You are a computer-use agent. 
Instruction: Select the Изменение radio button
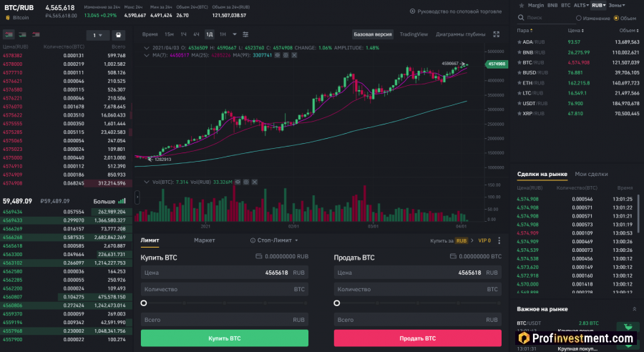point(578,18)
